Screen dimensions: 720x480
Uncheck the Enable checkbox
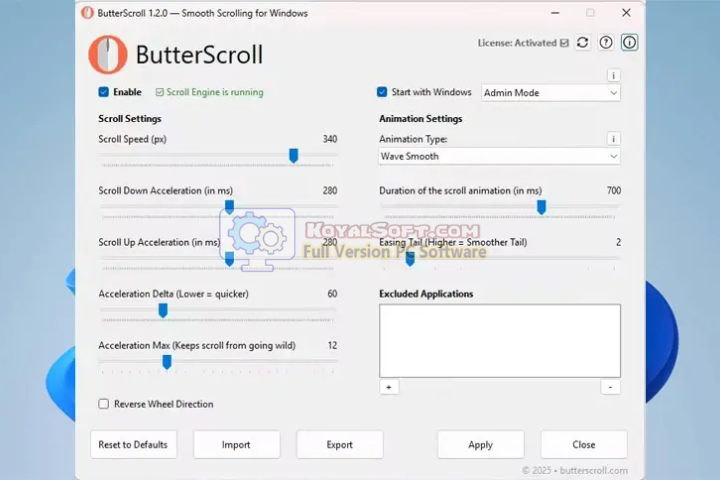click(x=103, y=92)
